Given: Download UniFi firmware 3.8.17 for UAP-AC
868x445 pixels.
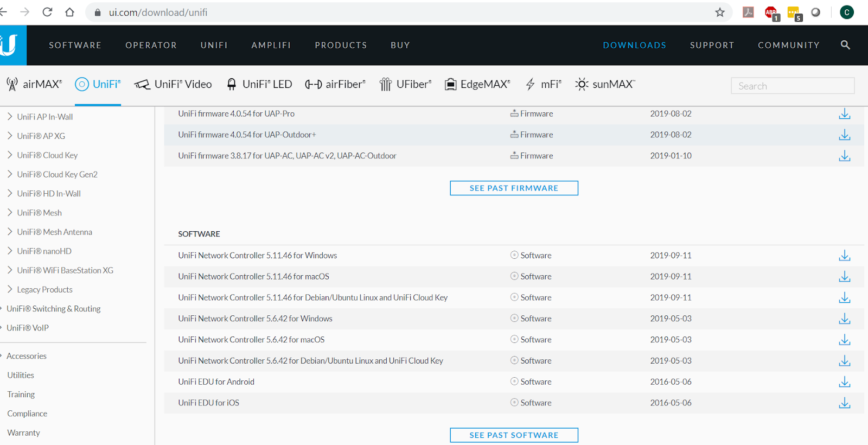Looking at the screenshot, I should (x=844, y=156).
